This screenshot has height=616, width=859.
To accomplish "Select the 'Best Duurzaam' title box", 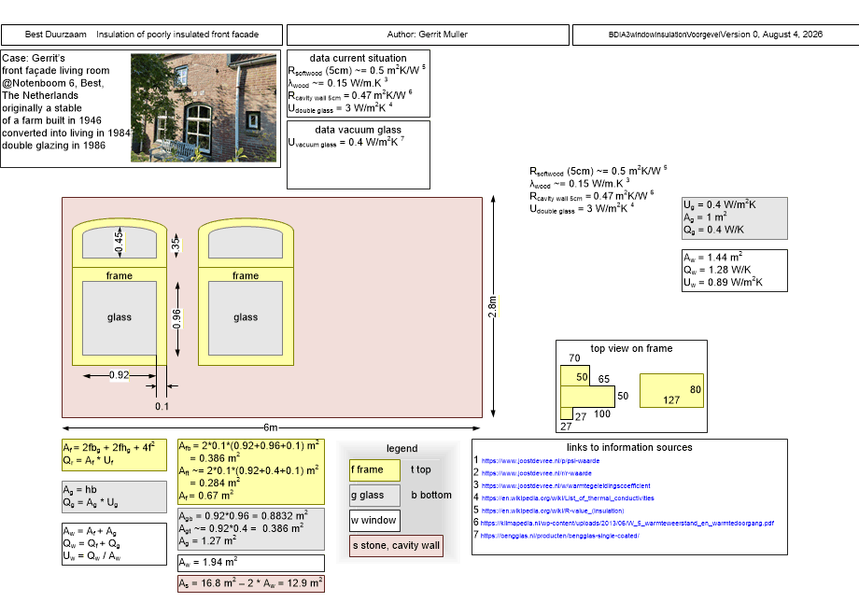I will tap(142, 35).
